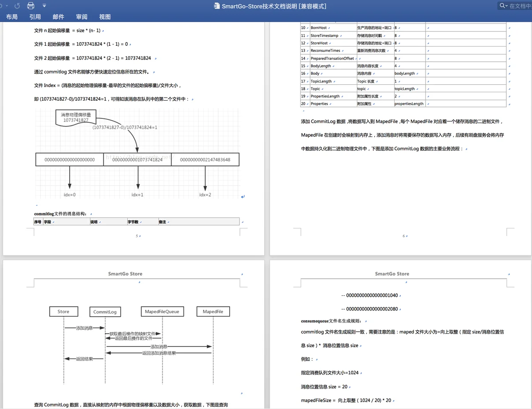Click the Topic 长度 description cell

click(x=375, y=81)
